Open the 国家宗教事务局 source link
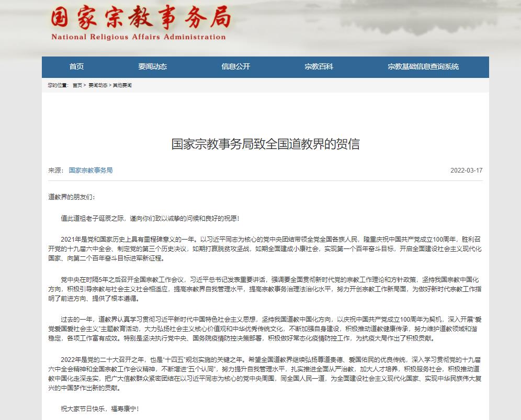This screenshot has height=420, width=521. point(90,171)
